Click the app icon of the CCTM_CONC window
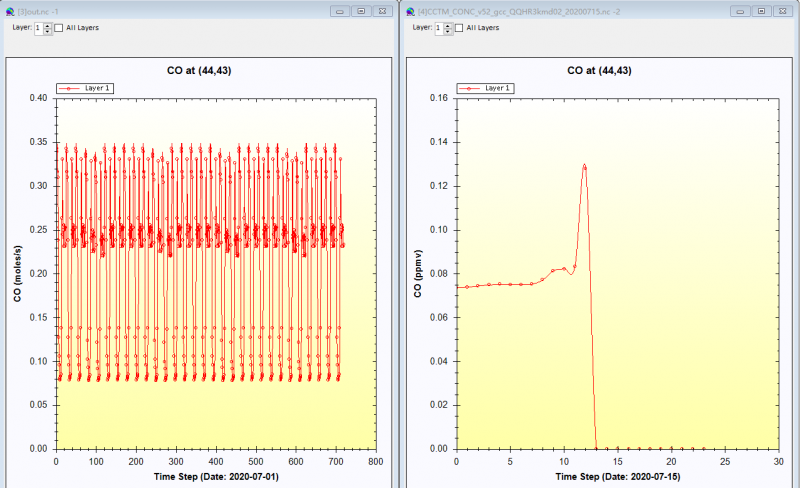This screenshot has width=800, height=488. [410, 11]
